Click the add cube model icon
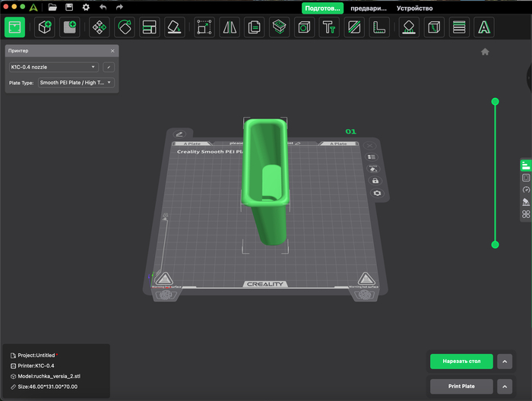Screen dimensions: 532x401 click(x=45, y=27)
